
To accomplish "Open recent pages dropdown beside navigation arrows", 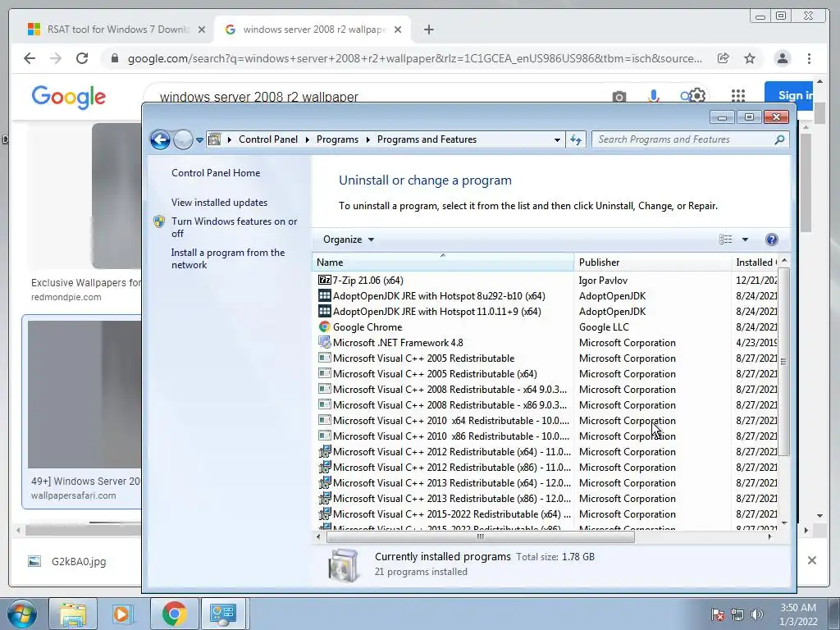I will [199, 139].
